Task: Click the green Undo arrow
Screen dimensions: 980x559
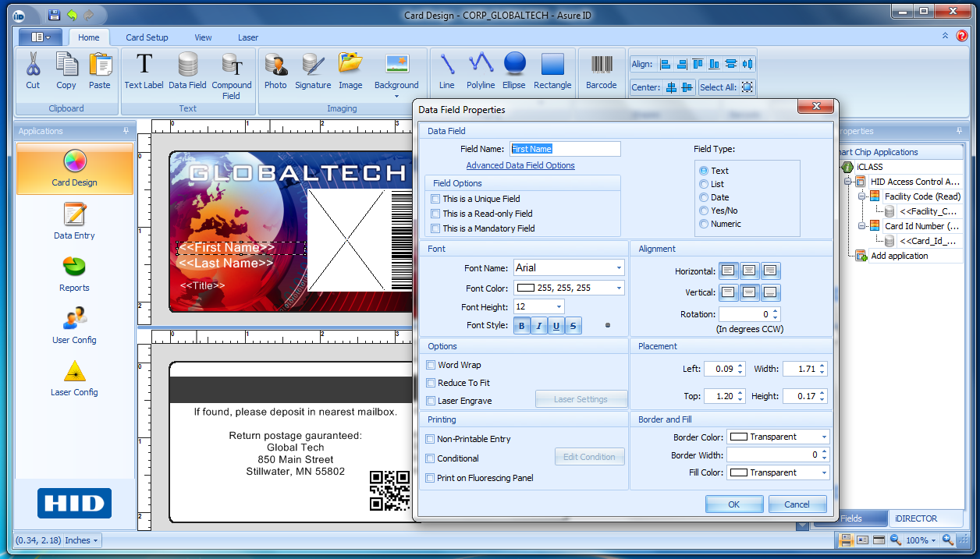Action: pos(72,15)
